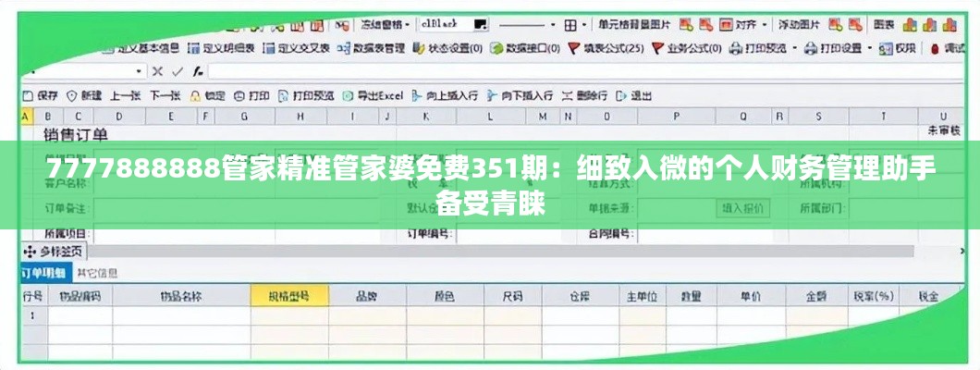The height and width of the screenshot is (370, 980).
Task: Select the 订单明细 tab
Action: [44, 273]
